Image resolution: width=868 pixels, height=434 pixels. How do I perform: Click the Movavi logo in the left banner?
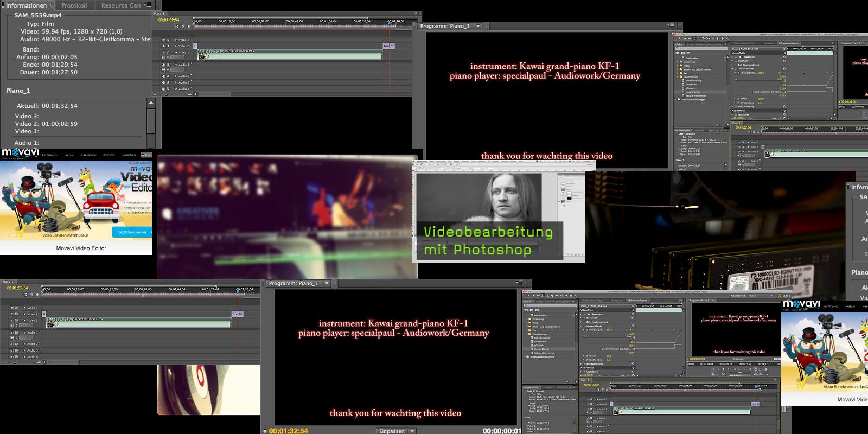coord(19,154)
